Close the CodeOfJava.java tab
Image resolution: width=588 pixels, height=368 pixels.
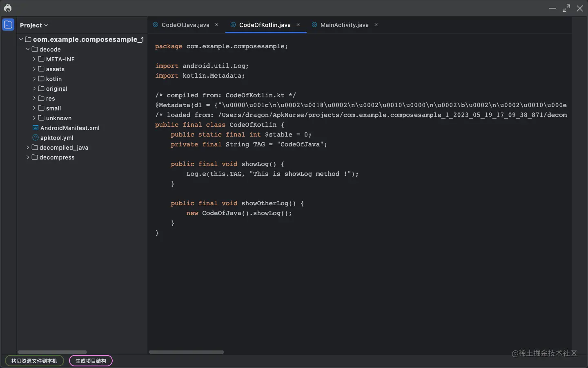217,25
